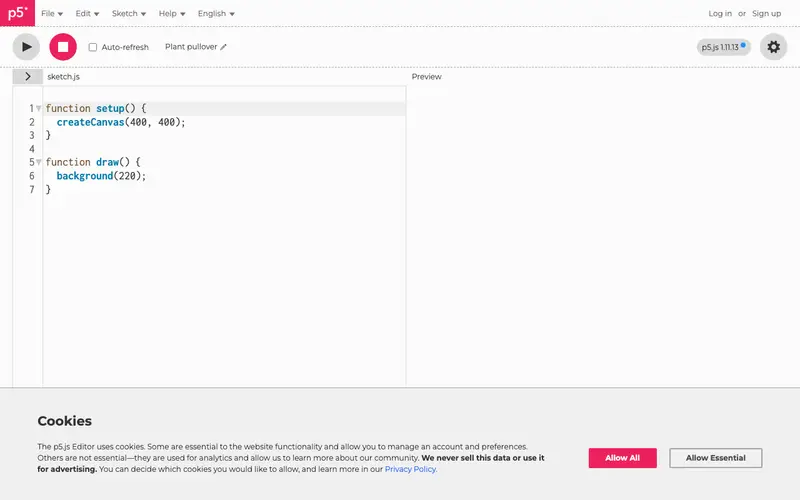Edit sketch name with the pencil icon
Viewport: 800px width, 500px height.
tap(223, 47)
